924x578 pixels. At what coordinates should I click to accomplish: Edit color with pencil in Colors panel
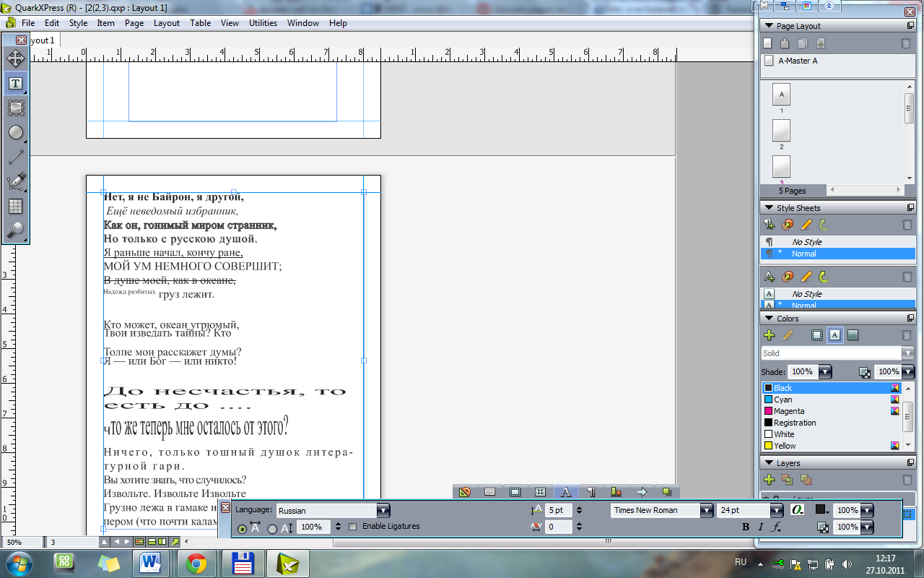pyautogui.click(x=788, y=335)
